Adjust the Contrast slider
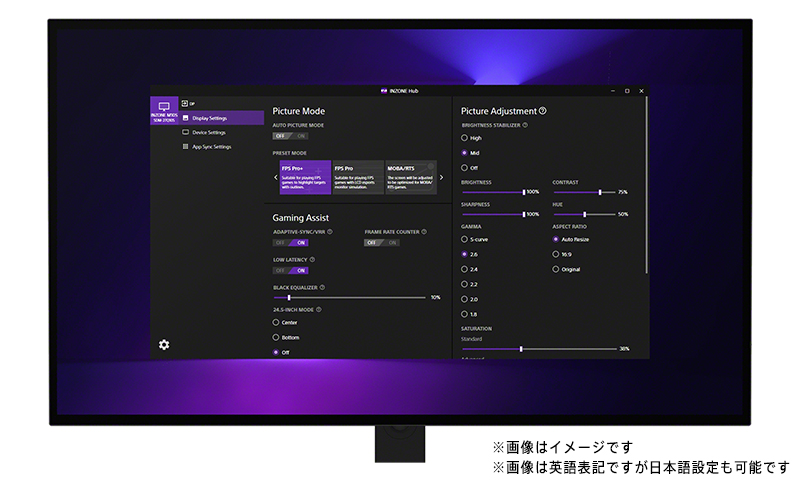Screen dimensions: 800x484 coord(599,192)
